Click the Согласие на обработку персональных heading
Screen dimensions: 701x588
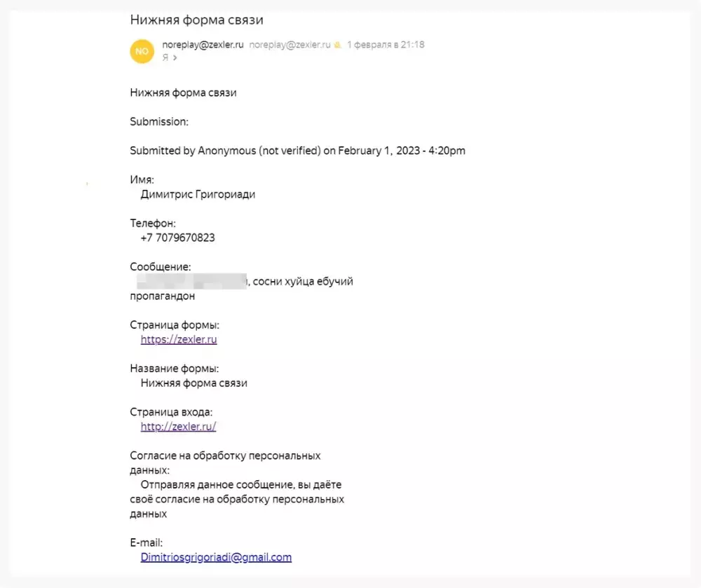tap(225, 456)
